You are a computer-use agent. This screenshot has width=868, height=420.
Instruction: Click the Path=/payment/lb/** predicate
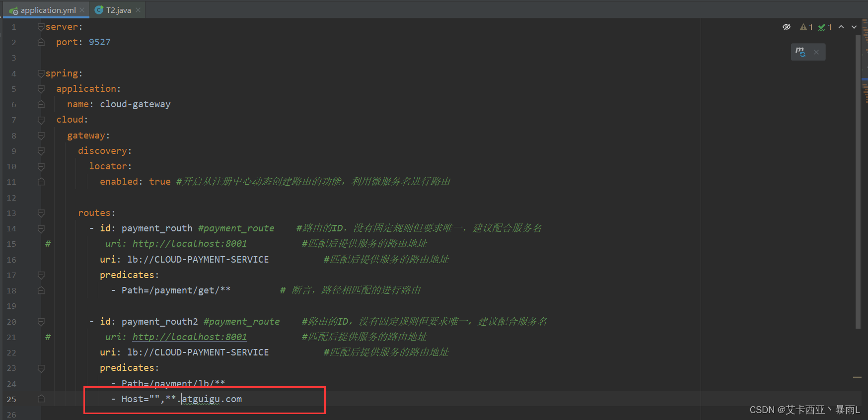173,383
